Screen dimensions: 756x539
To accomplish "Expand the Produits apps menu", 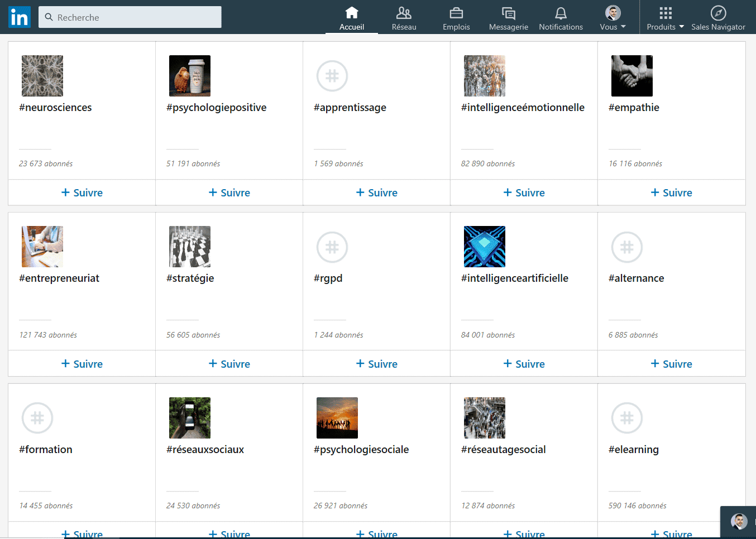I will [665, 19].
